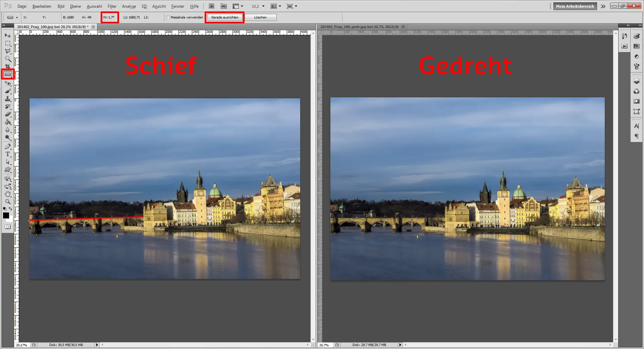This screenshot has height=349, width=644.
Task: Select the Pen tool
Action: [x=8, y=147]
